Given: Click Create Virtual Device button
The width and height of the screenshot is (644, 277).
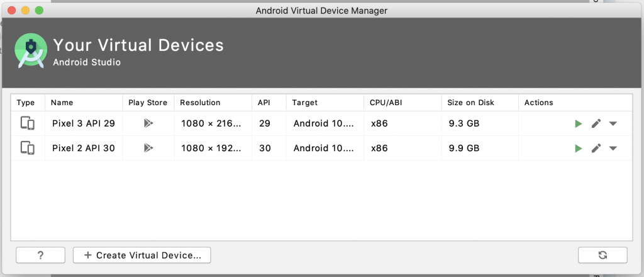Looking at the screenshot, I should coord(142,255).
